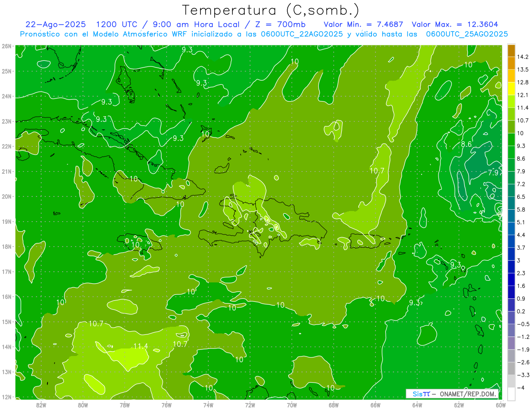The image size is (532, 411).
Task: Click the 74W longitude axis label
Action: [x=208, y=405]
